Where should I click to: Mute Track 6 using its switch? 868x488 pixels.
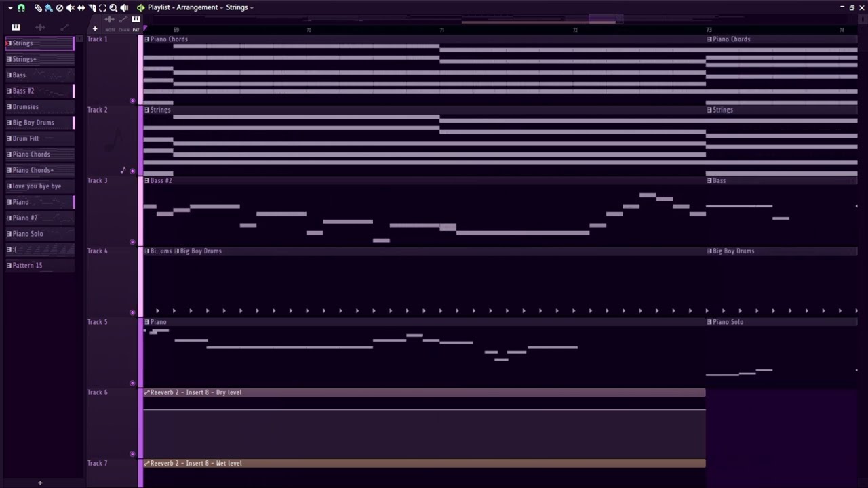pos(132,453)
